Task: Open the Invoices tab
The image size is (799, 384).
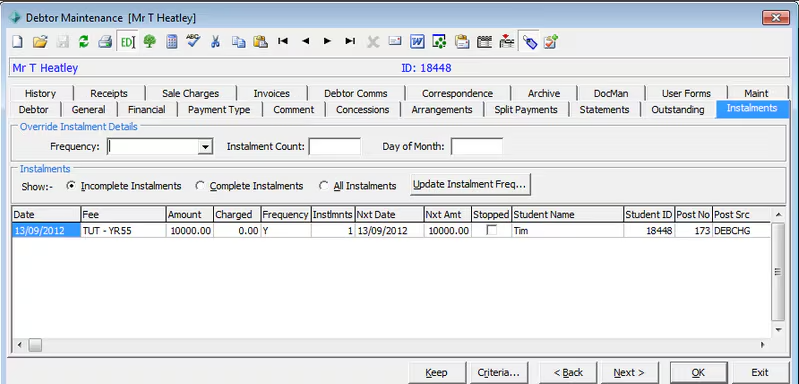Action: [x=272, y=93]
